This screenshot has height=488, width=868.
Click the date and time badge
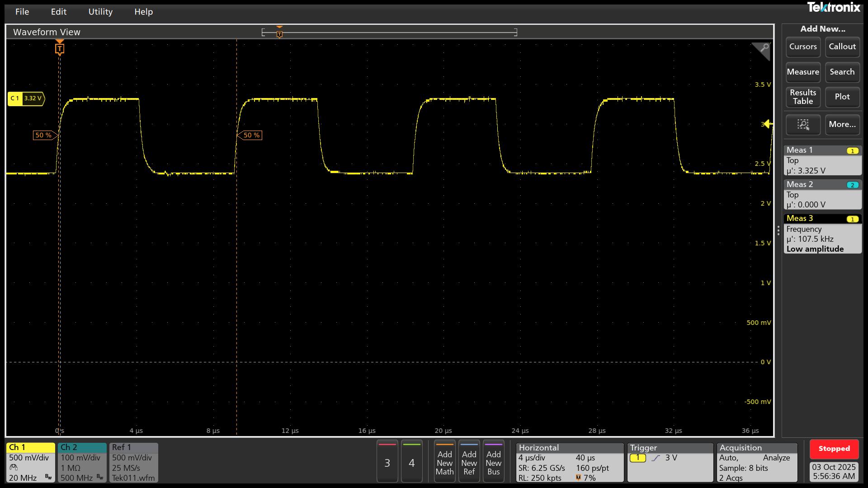point(834,472)
